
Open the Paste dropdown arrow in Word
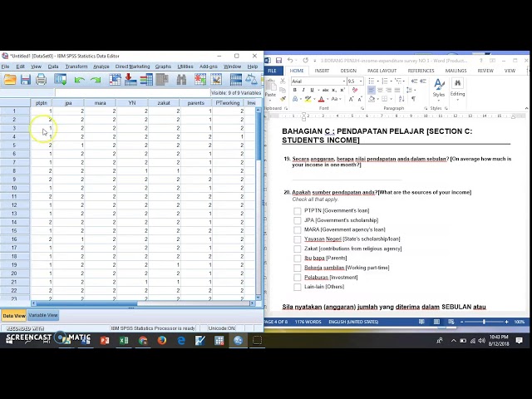click(x=270, y=100)
